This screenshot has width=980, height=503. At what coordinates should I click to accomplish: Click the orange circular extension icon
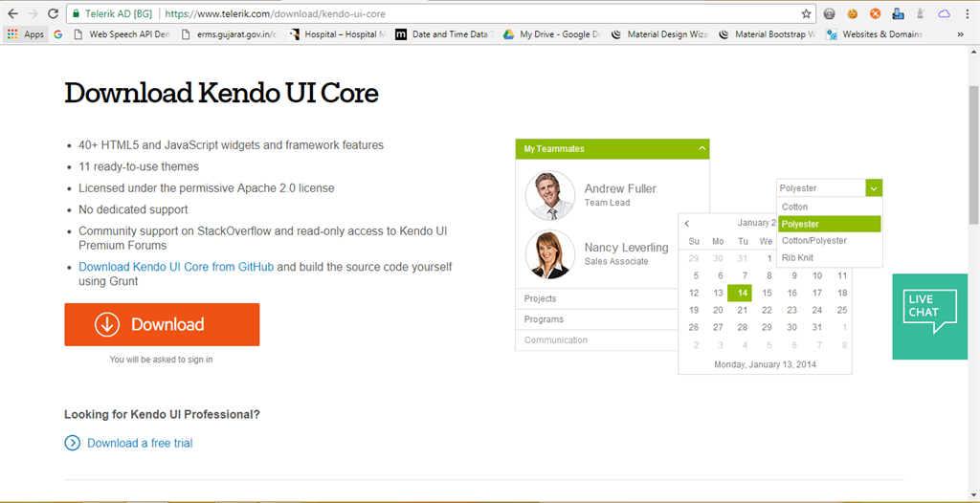875,13
